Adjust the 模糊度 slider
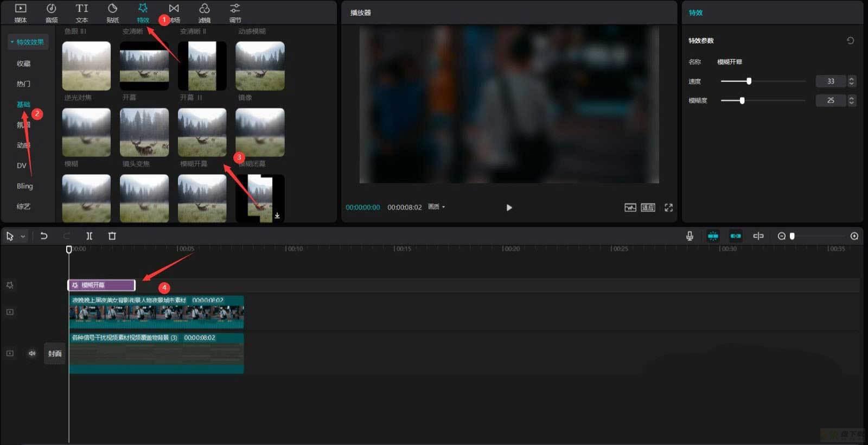Image resolution: width=868 pixels, height=445 pixels. [x=763, y=100]
